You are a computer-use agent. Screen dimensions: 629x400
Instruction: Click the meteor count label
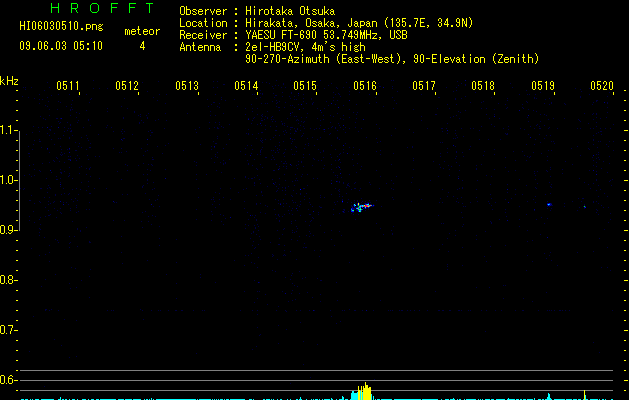click(142, 31)
